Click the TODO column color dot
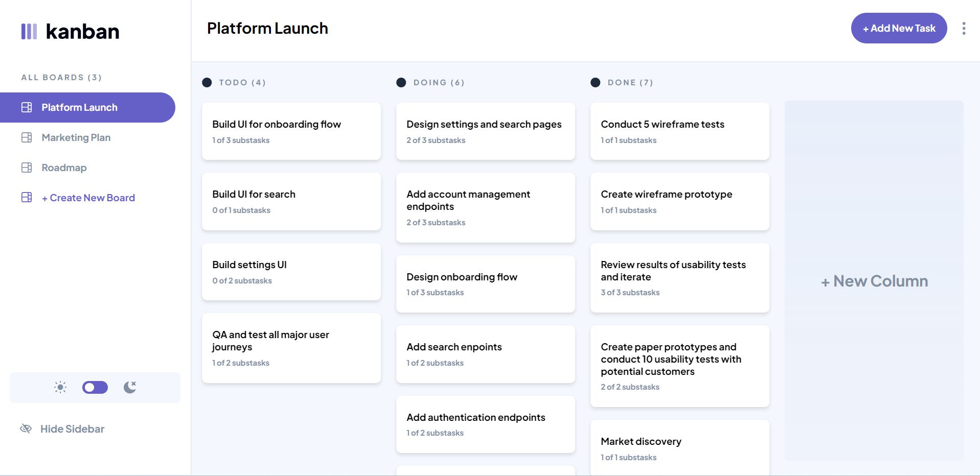Viewport: 980px width, 476px height. [207, 83]
